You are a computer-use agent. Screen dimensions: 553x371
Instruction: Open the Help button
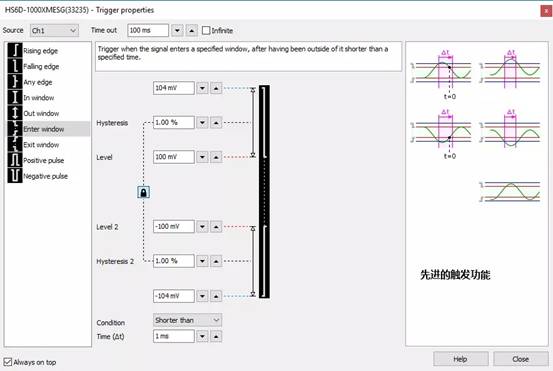pyautogui.click(x=461, y=359)
